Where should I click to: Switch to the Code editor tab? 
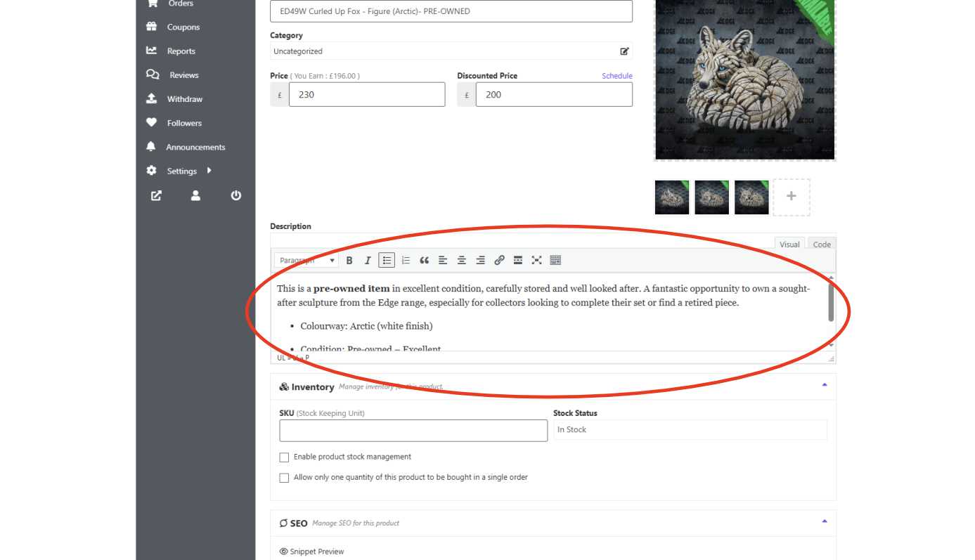[821, 245]
